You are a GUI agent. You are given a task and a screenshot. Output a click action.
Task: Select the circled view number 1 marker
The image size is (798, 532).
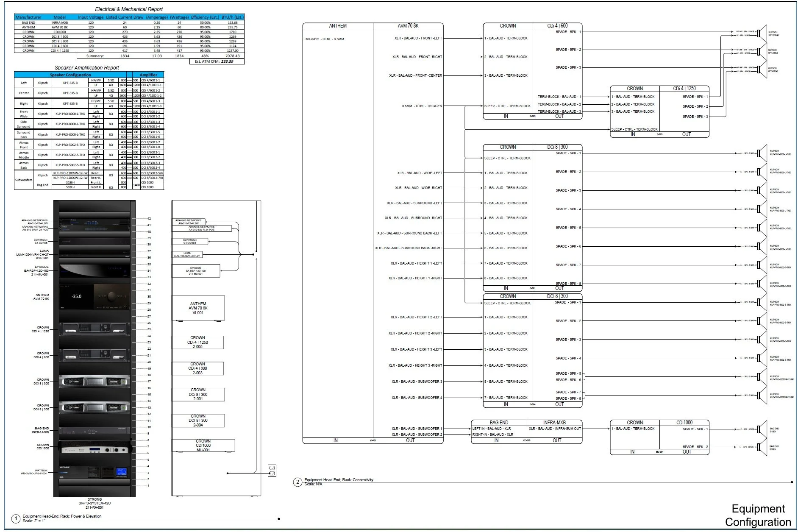(x=16, y=518)
